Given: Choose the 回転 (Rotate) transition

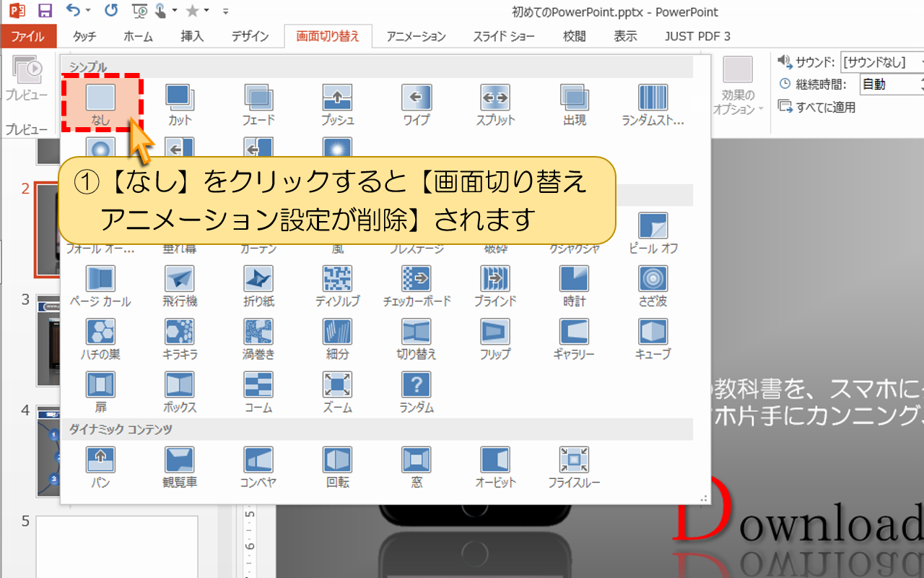Looking at the screenshot, I should 337,467.
